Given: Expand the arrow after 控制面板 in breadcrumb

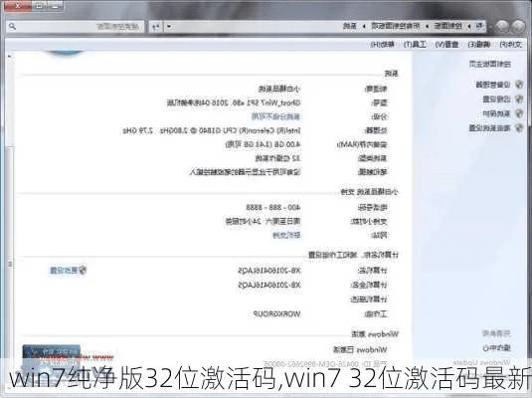Looking at the screenshot, I should (x=427, y=26).
